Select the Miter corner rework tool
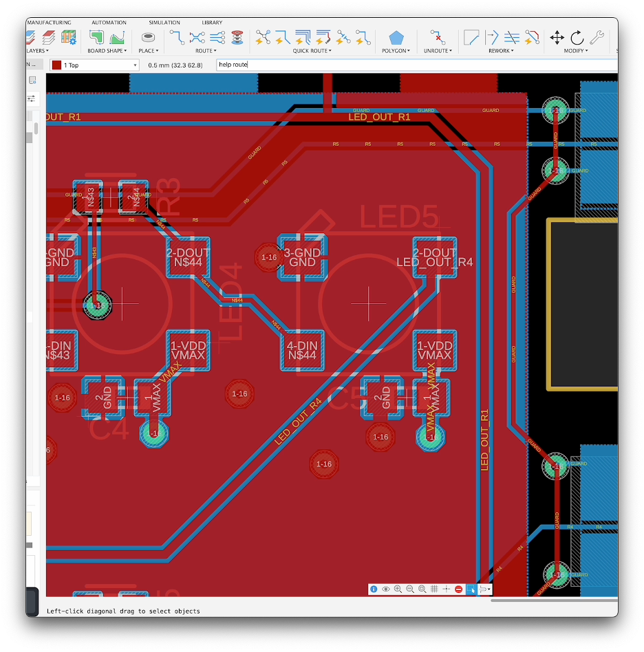Image resolution: width=644 pixels, height=652 pixels. [471, 37]
